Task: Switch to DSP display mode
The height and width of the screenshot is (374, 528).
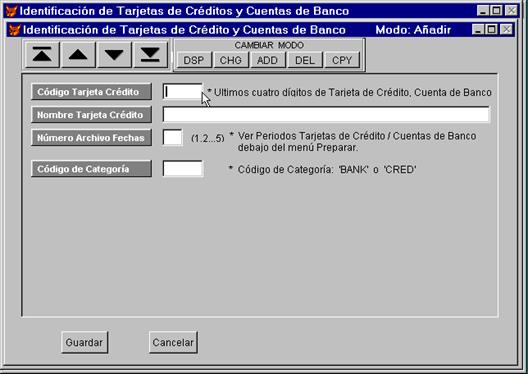Action: [194, 60]
